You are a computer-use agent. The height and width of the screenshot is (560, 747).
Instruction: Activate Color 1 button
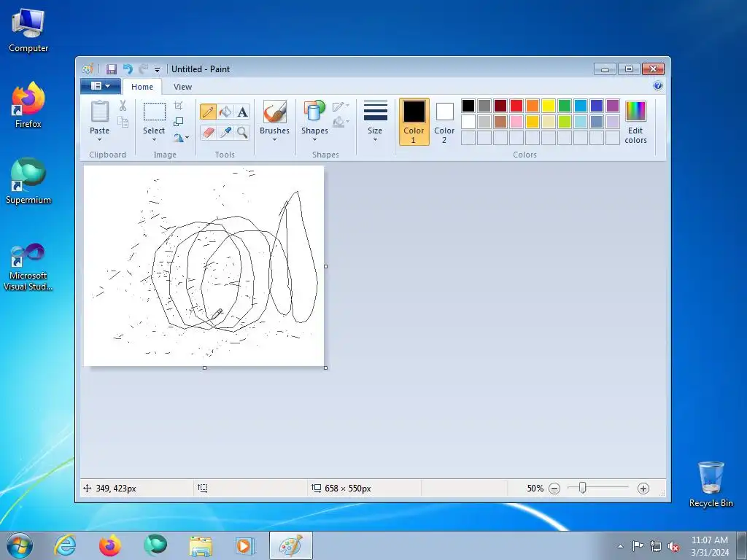[414, 122]
